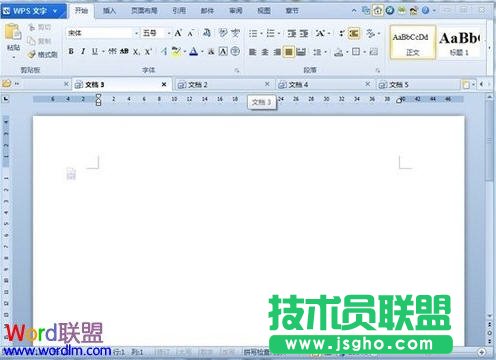Image resolution: width=496 pixels, height=360 pixels.
Task: Click the new document tab icon
Action: pos(466,85)
